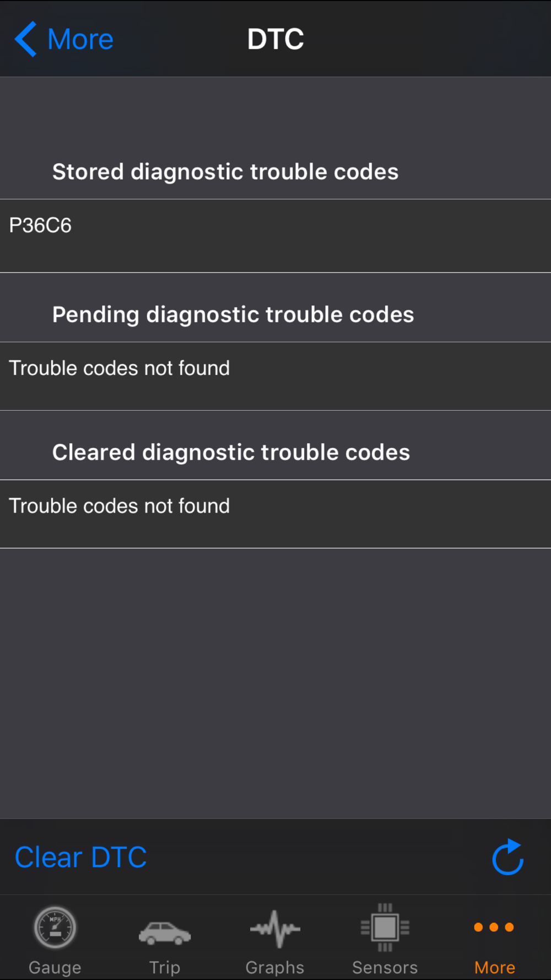This screenshot has height=980, width=551.
Task: Open the Graphs waveform icon
Action: click(x=275, y=929)
